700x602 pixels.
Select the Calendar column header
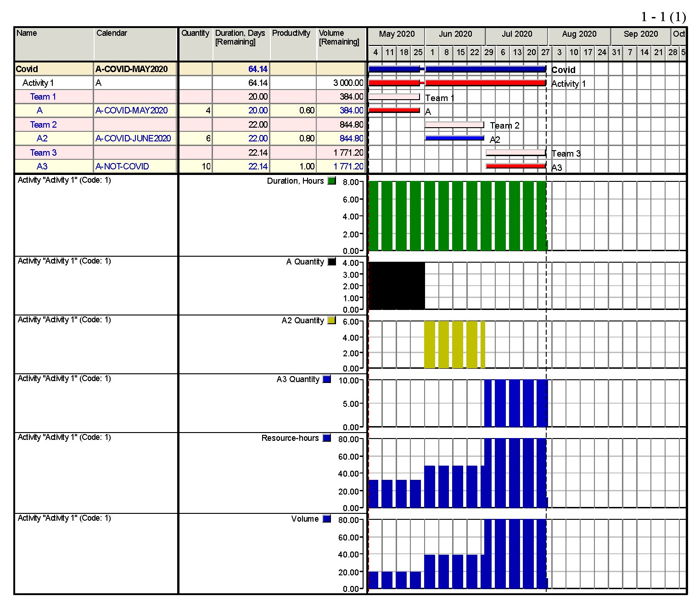pyautogui.click(x=136, y=44)
